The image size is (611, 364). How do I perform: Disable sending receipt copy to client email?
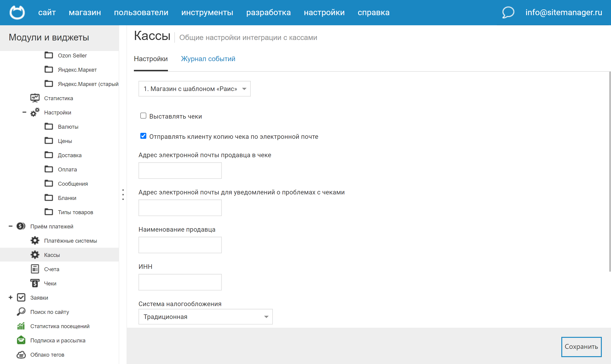pyautogui.click(x=143, y=136)
